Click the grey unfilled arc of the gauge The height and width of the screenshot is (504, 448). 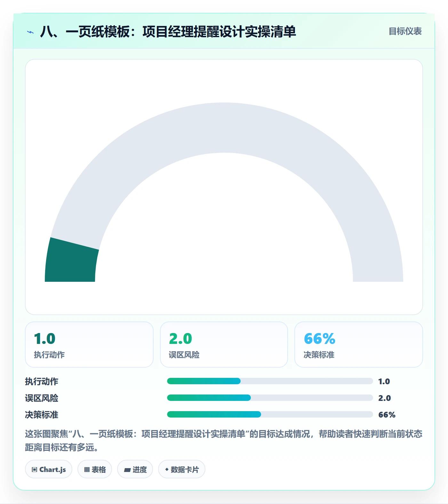224,127
